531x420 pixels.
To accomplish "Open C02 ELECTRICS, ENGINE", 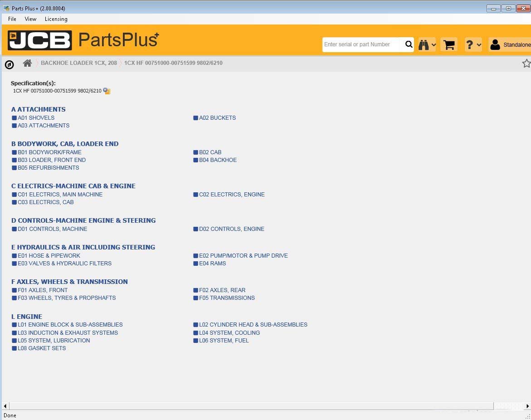I will tap(232, 195).
